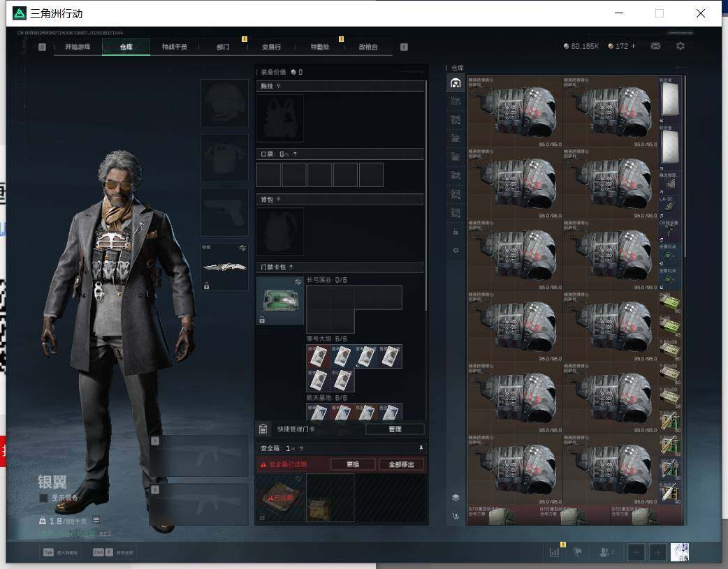Viewport: 728px width, 569px height.
Task: Open the 部门 tab
Action: 223,47
